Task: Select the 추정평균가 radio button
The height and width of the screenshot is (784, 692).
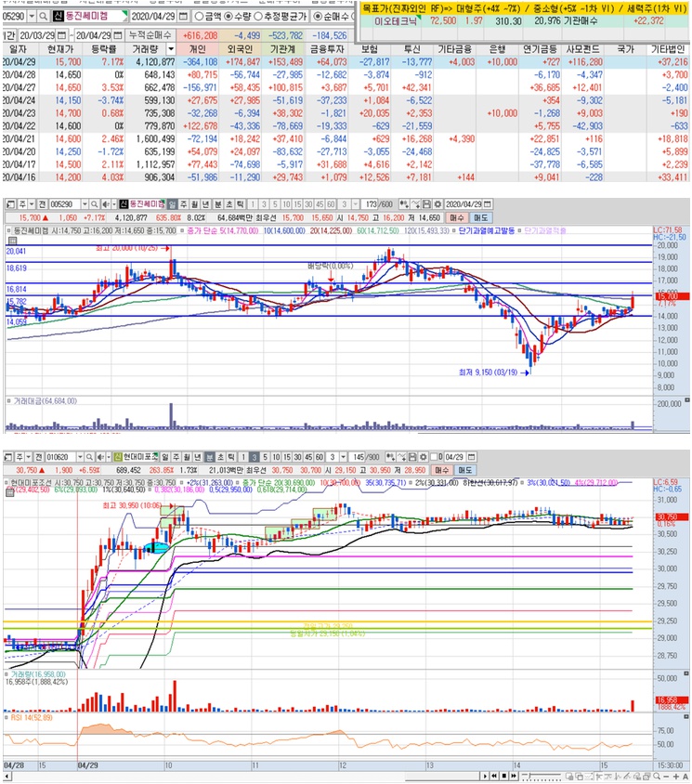Action: coord(258,17)
